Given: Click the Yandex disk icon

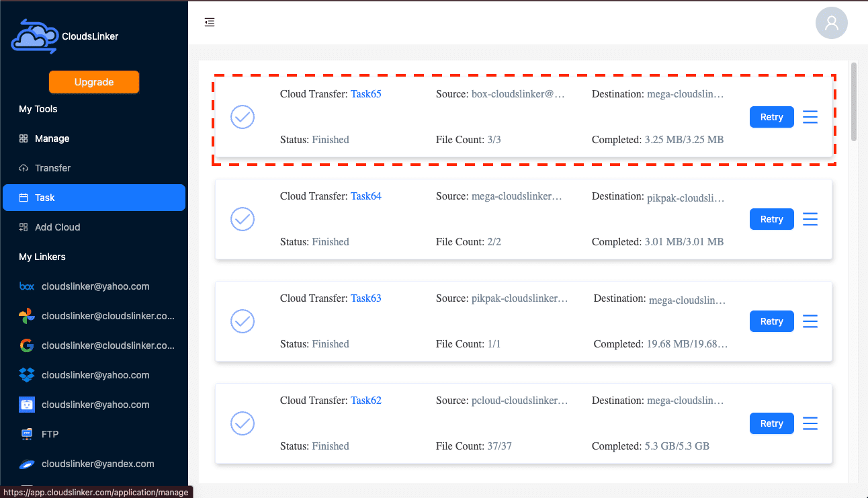Looking at the screenshot, I should [27, 464].
